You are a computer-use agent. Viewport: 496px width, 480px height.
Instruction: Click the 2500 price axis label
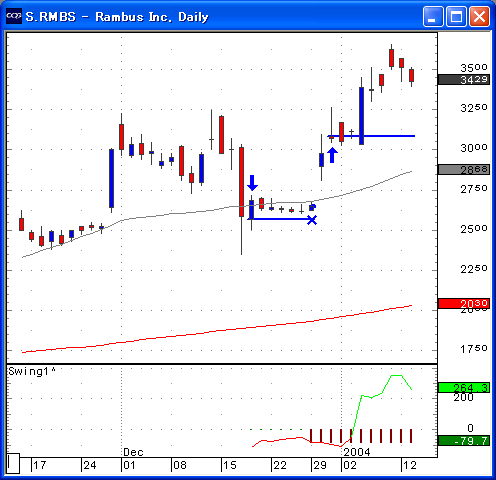tap(474, 229)
